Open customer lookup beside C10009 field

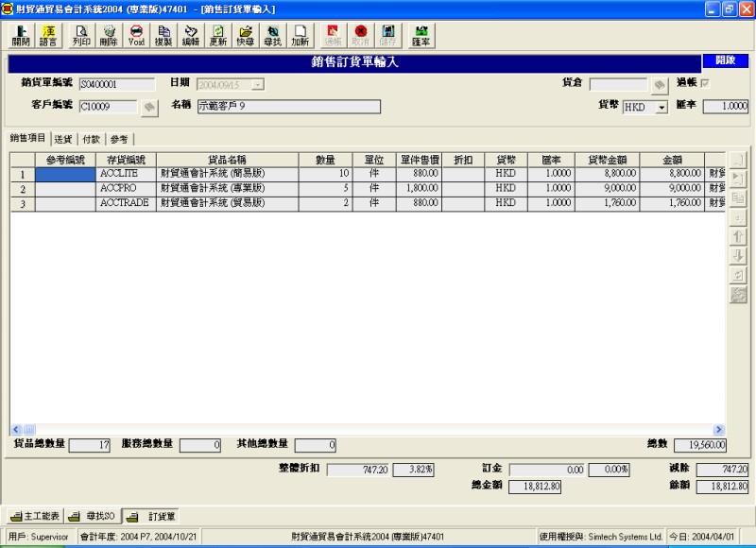148,108
